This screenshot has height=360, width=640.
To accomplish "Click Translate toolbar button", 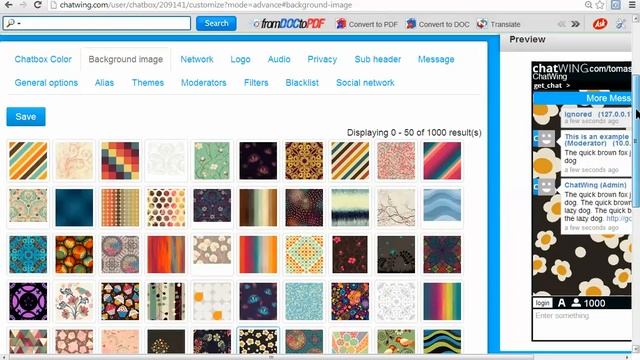I will click(x=498, y=24).
